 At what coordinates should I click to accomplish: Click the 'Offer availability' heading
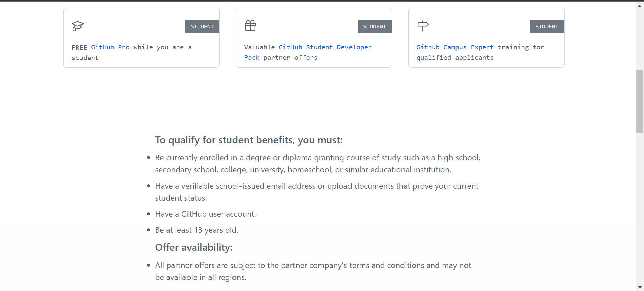194,247
